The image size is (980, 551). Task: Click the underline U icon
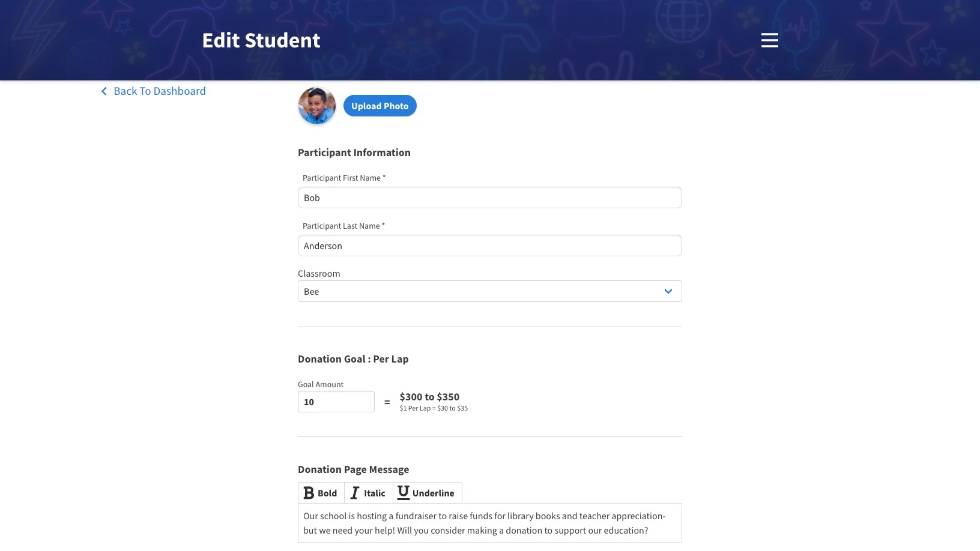[404, 492]
